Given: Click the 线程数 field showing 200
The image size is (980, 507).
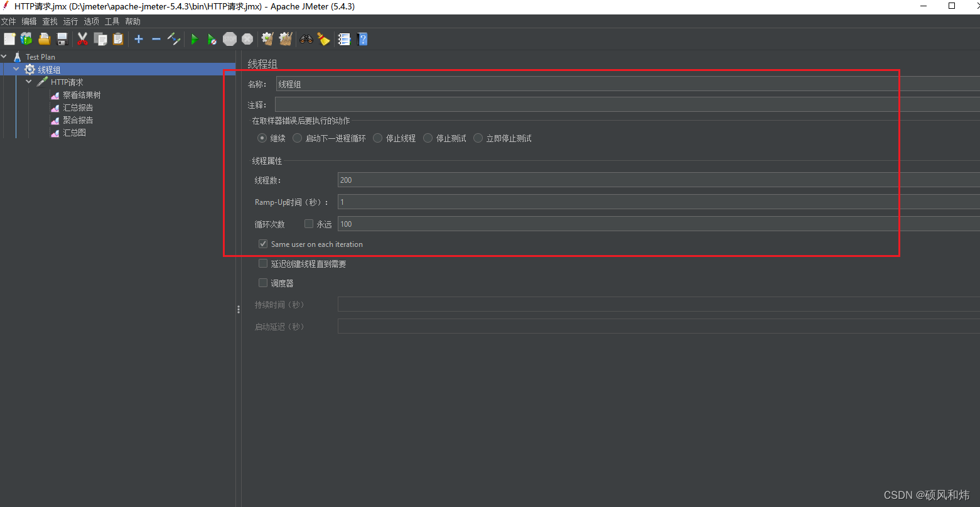Looking at the screenshot, I should point(659,180).
